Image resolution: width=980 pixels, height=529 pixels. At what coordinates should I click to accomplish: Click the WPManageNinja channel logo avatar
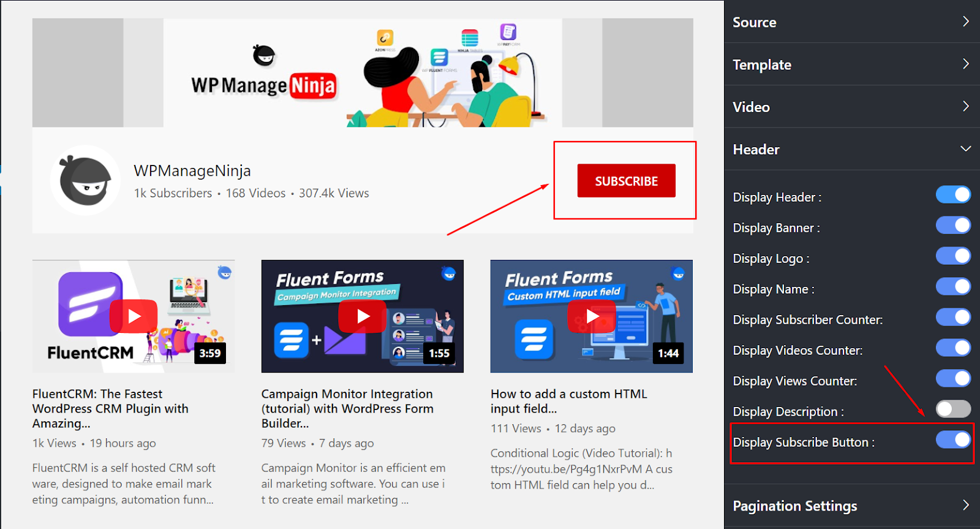pos(86,180)
